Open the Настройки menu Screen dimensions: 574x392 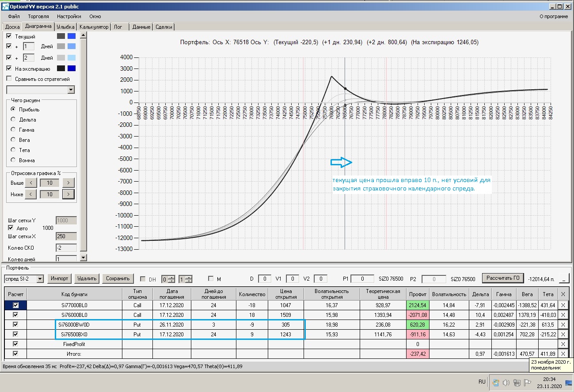point(69,16)
